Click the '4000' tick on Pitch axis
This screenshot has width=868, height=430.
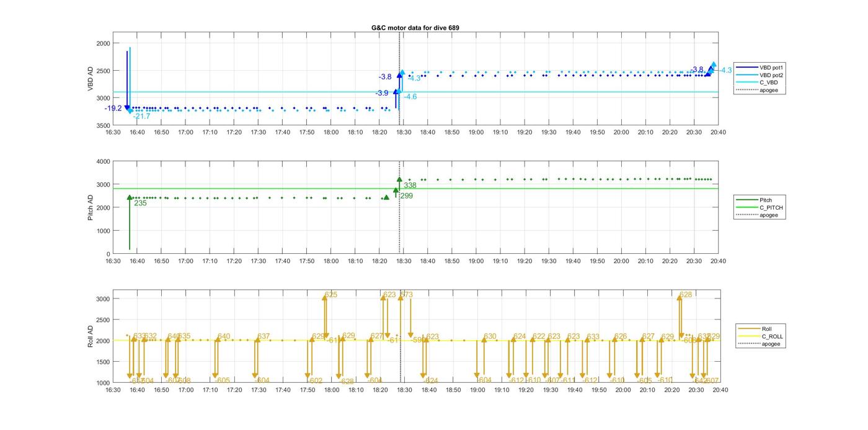click(x=102, y=161)
